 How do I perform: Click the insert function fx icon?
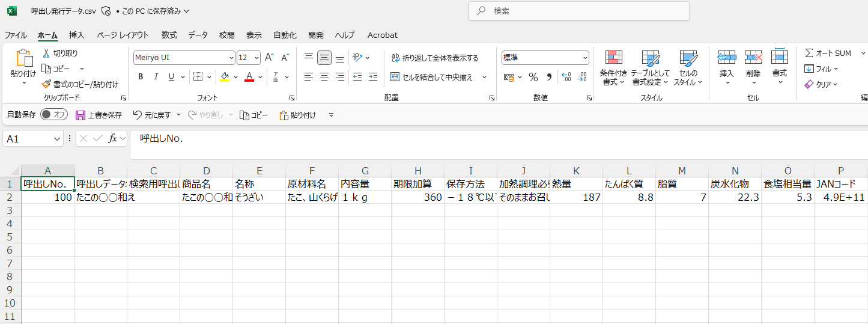pyautogui.click(x=112, y=139)
